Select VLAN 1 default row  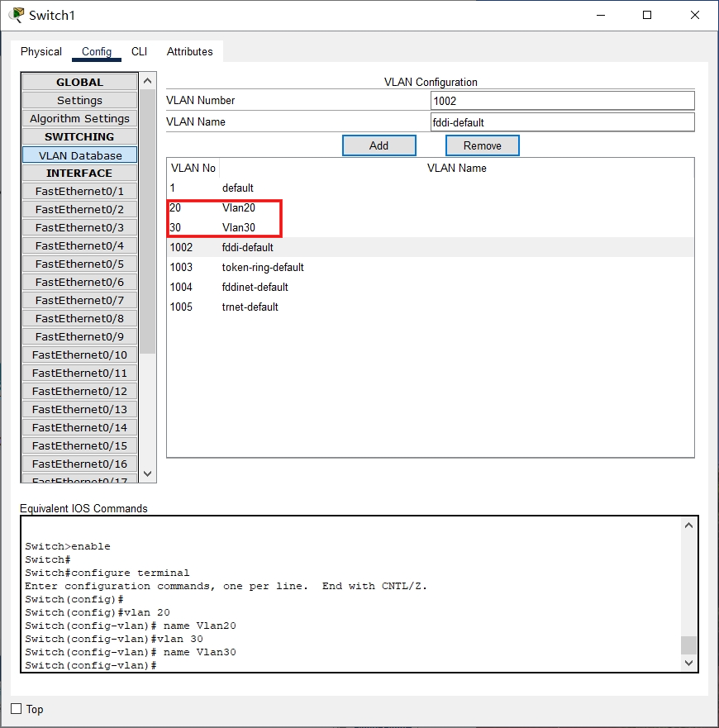(x=430, y=188)
